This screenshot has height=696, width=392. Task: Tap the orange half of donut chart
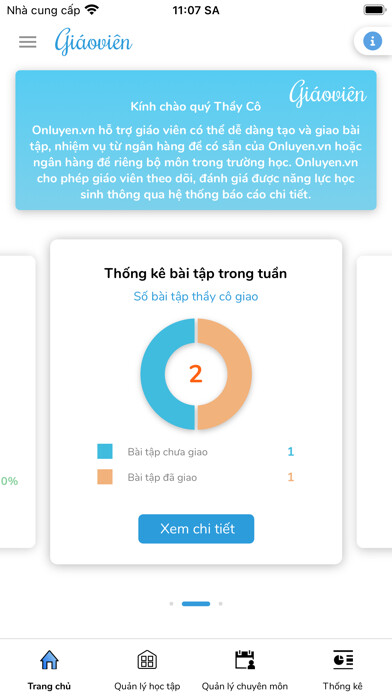pos(239,374)
